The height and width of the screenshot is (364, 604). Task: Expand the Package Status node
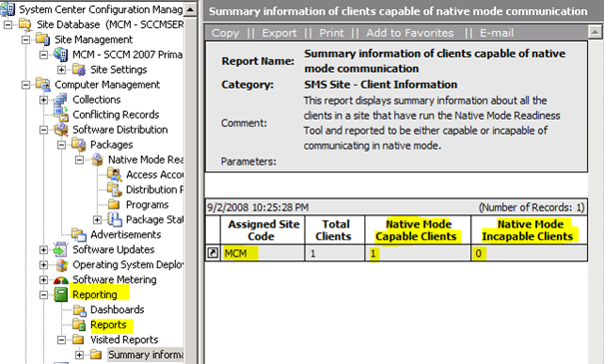coord(97,219)
